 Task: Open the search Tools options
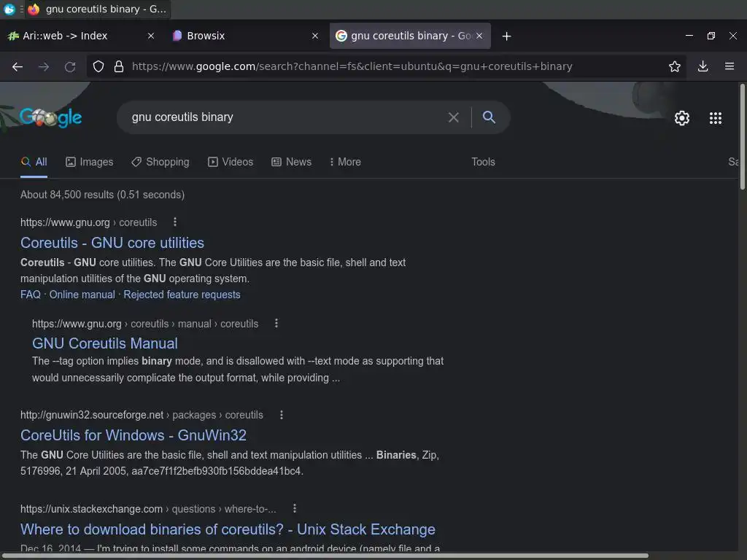[x=483, y=162]
